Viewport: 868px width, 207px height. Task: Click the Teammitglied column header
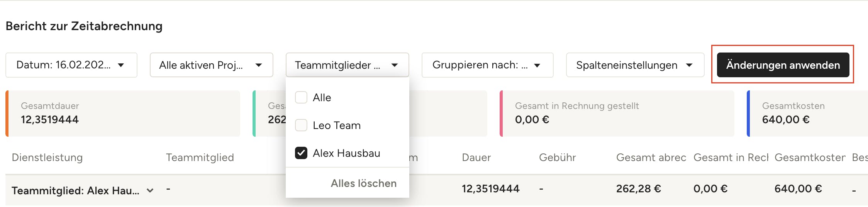coord(200,158)
